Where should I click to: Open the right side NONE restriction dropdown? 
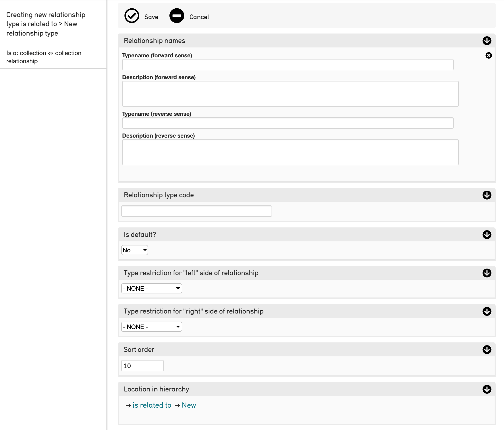click(151, 327)
